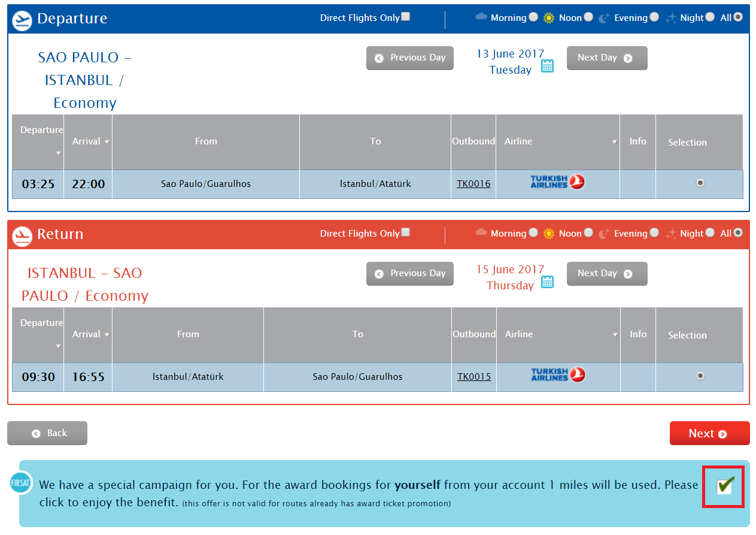Click the grey Back button
Viewport: 756px width, 535px height.
coord(47,433)
